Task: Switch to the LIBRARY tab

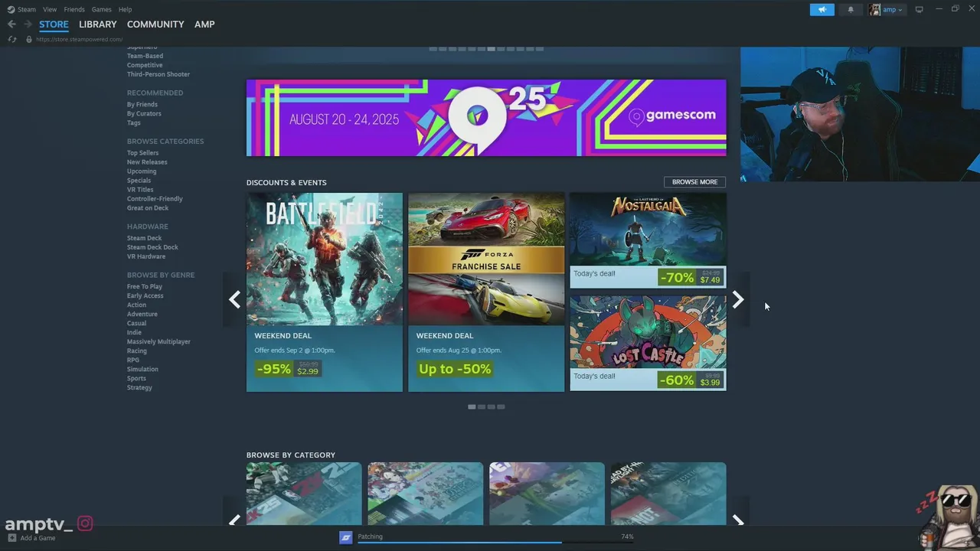Action: coord(98,24)
